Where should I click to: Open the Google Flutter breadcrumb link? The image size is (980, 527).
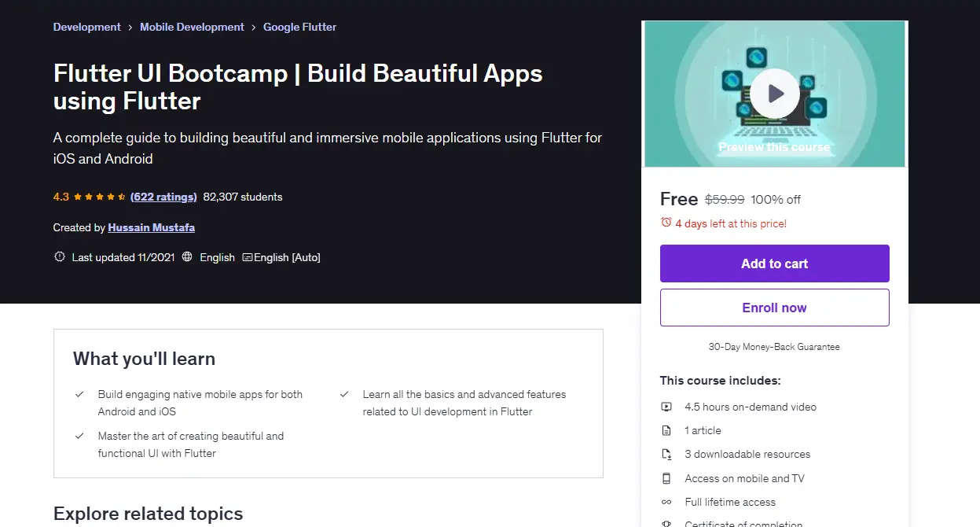299,27
